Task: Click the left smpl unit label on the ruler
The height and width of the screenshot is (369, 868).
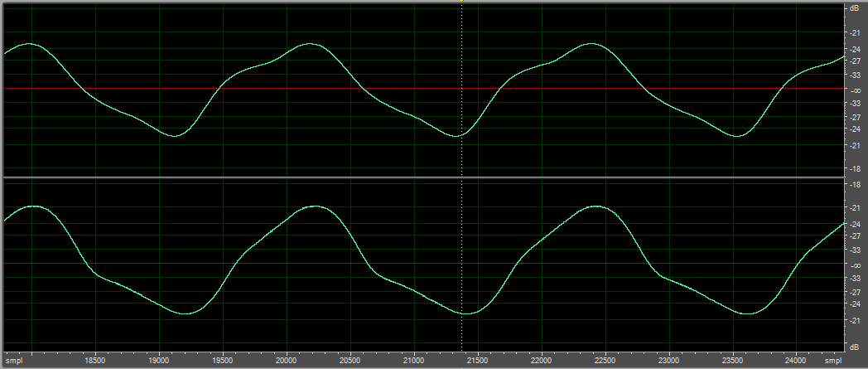Action: point(12,361)
